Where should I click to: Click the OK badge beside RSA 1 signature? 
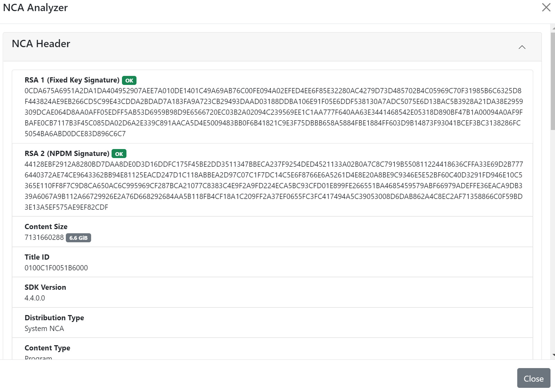coord(129,80)
